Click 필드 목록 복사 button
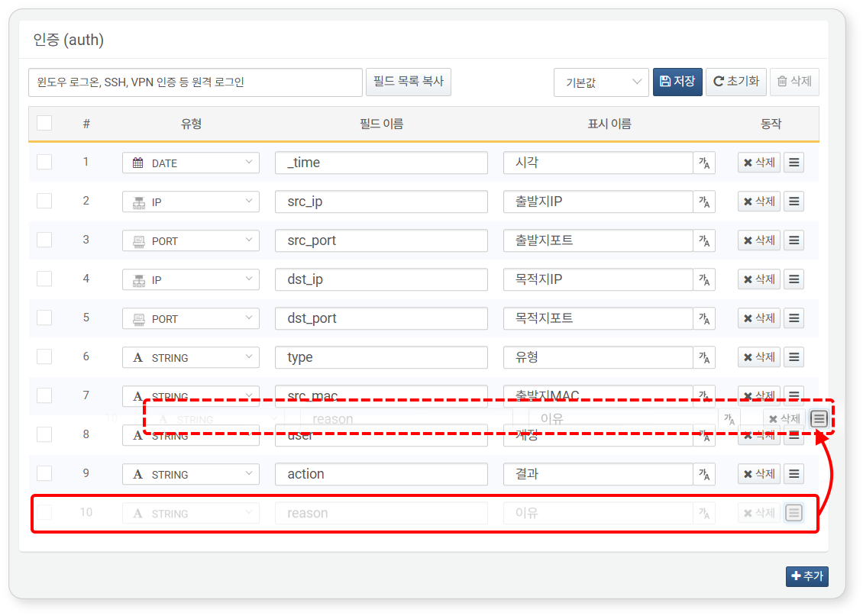 tap(409, 82)
